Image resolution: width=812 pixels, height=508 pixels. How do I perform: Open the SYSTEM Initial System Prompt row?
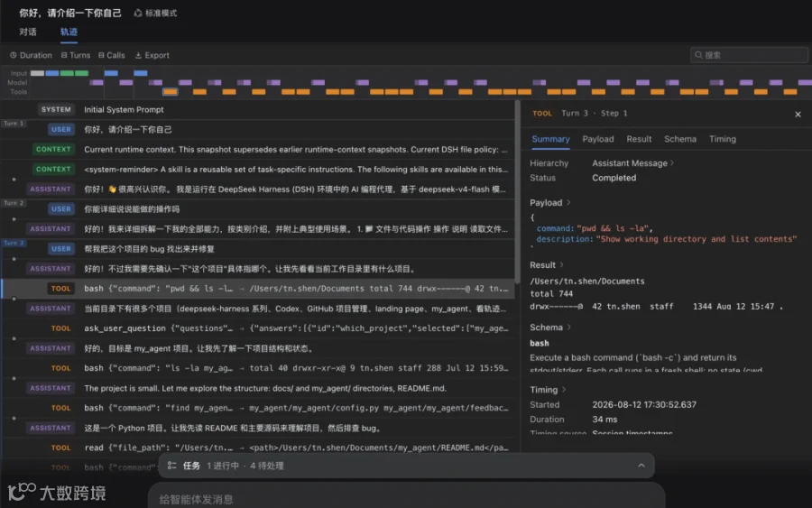click(258, 110)
